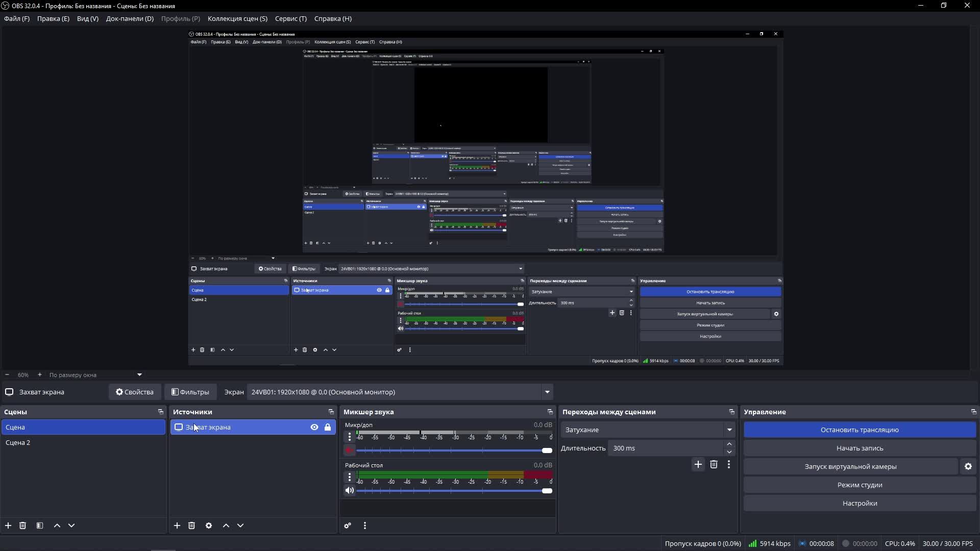Open audio mixer three-dot menu
This screenshot has height=551, width=980.
365,525
